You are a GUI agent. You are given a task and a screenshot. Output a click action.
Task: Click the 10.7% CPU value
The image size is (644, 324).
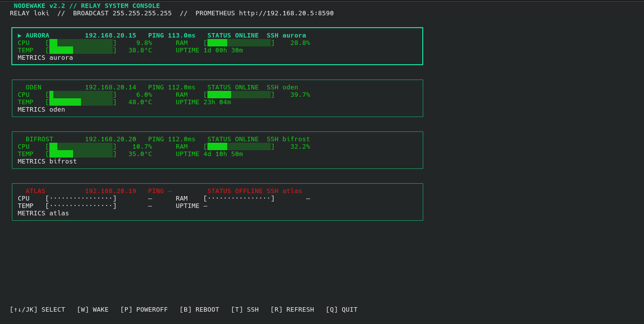coord(142,147)
